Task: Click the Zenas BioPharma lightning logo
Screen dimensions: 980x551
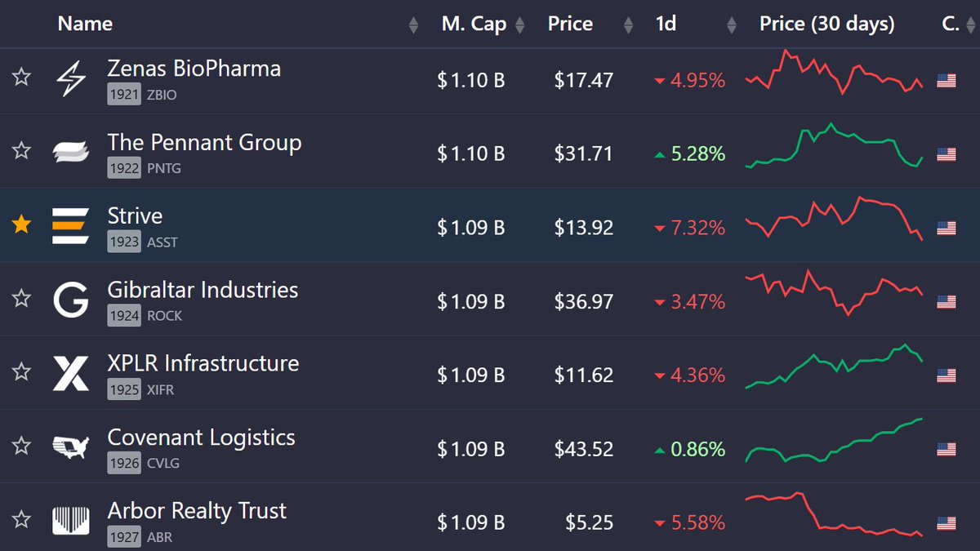Action: click(x=70, y=79)
